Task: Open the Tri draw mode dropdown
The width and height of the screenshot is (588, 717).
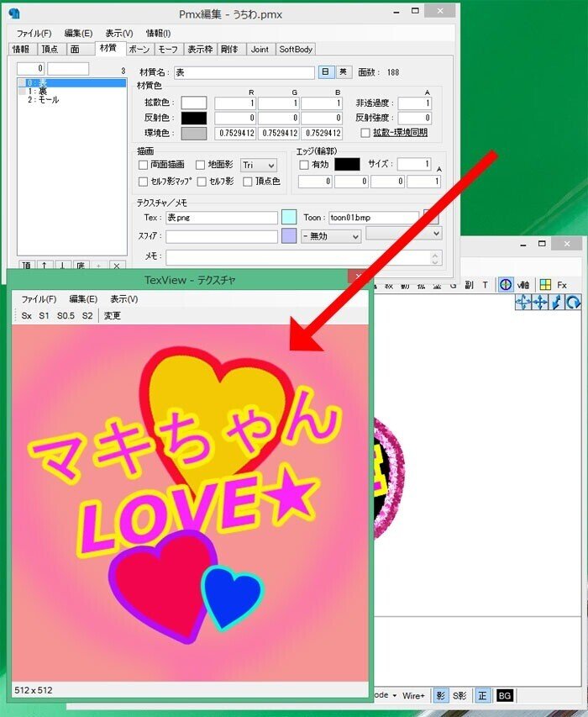Action: [x=259, y=165]
